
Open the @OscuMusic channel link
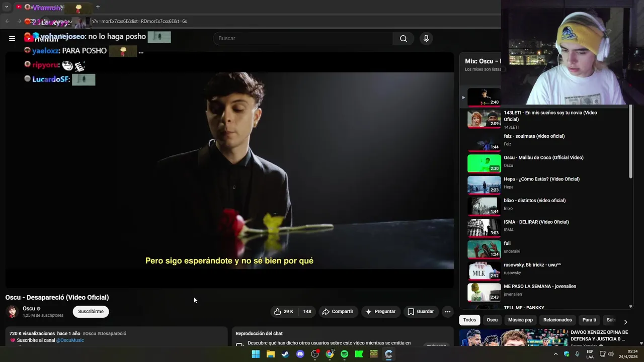pos(70,340)
